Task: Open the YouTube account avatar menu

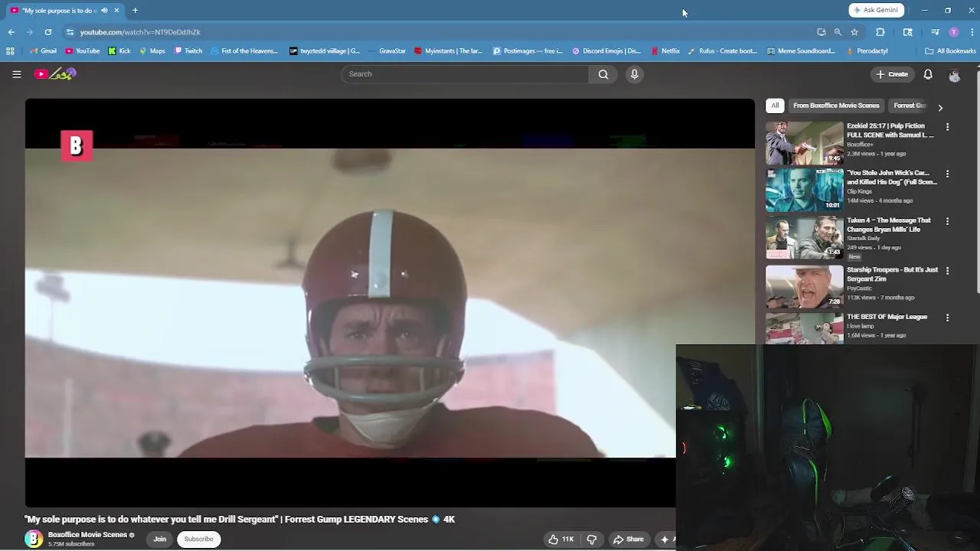Action: 954,75
